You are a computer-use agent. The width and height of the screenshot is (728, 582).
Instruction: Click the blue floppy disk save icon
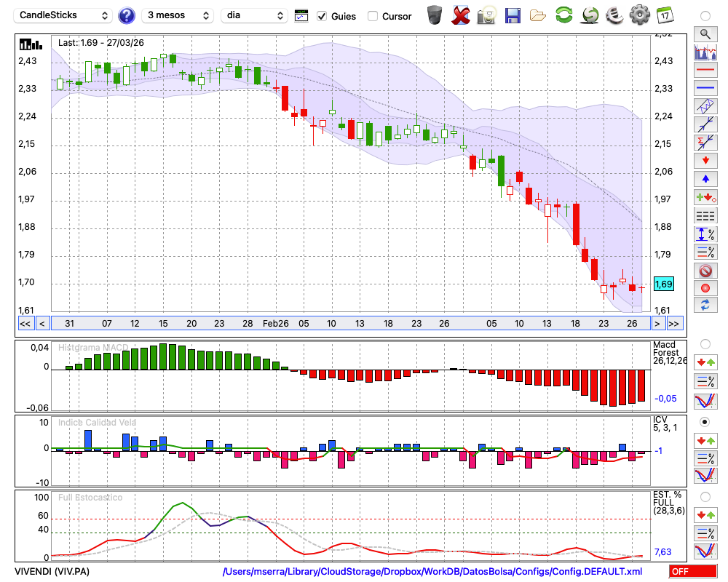pos(513,15)
